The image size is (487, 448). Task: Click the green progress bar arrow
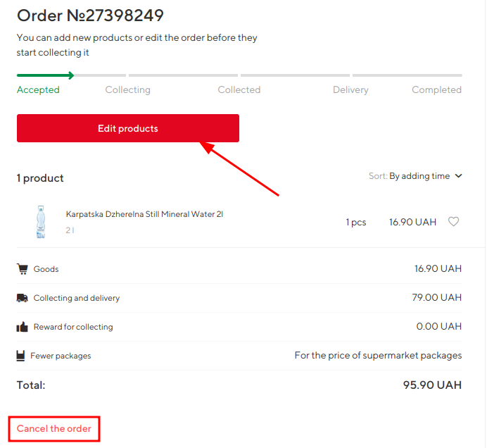70,75
